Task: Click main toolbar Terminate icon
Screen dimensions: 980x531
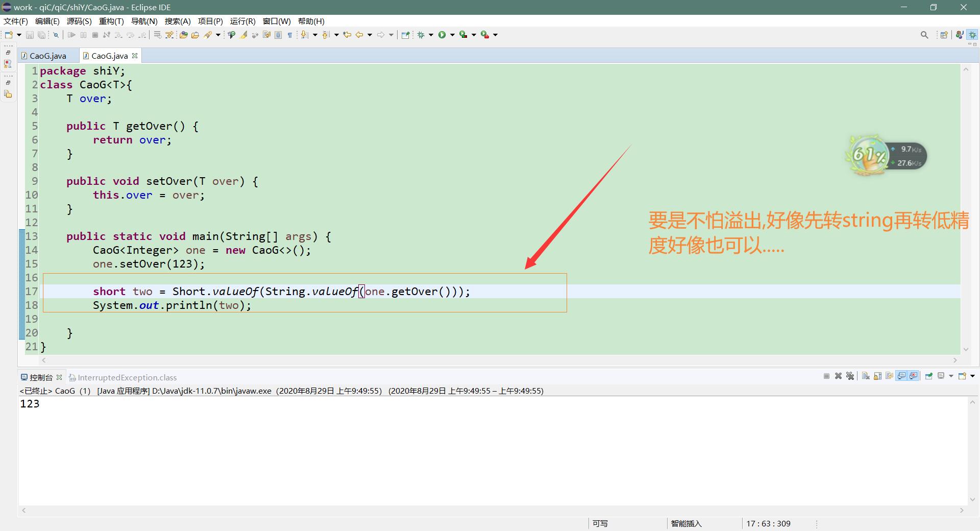Action: [x=95, y=35]
